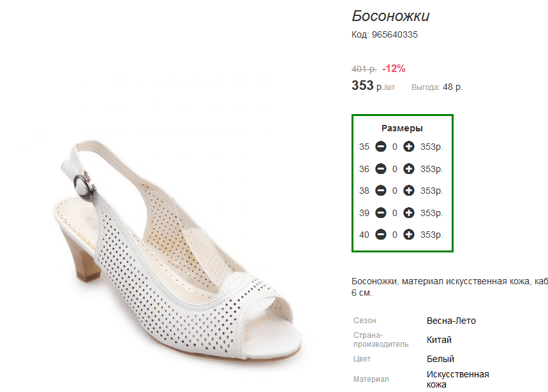Decrease quantity for size 40

click(x=381, y=235)
